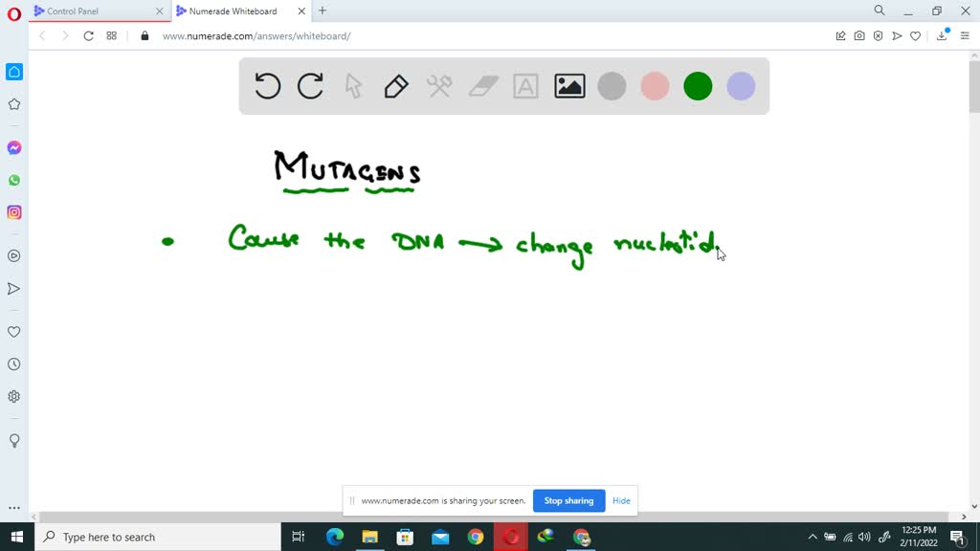Select the Eraser tool

pos(482,86)
